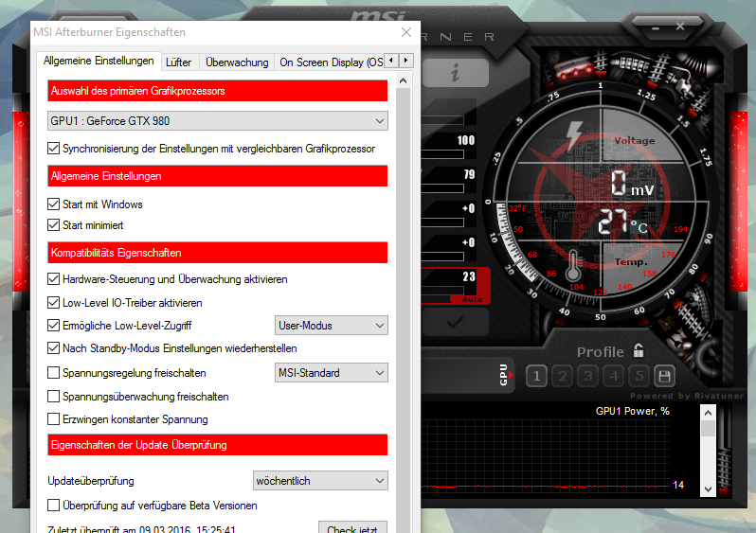Uncheck Start mit Windows
This screenshot has height=533, width=756.
53,204
